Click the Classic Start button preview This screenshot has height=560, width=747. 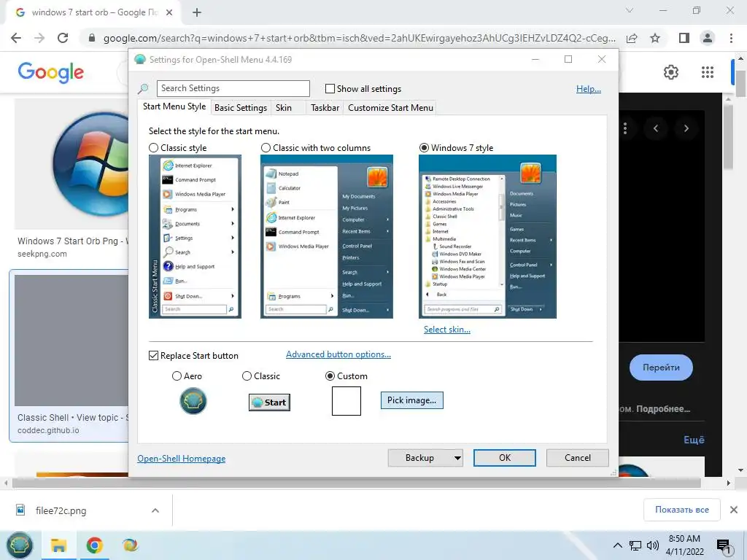click(269, 402)
